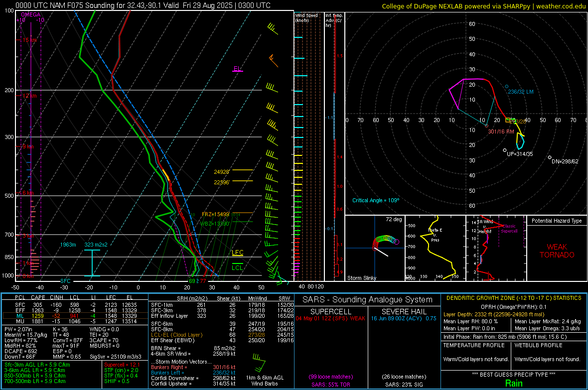Click the 'DENDRITIC GROWTH ZONE' statistics header
Screen dimensions: 588x390
click(514, 298)
